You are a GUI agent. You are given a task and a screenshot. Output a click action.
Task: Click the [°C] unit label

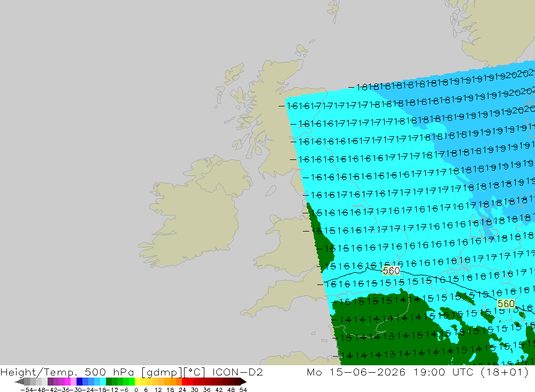click(x=194, y=372)
